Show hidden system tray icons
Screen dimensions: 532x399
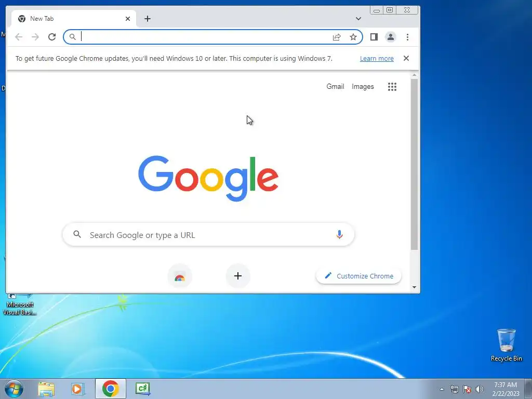click(x=442, y=389)
